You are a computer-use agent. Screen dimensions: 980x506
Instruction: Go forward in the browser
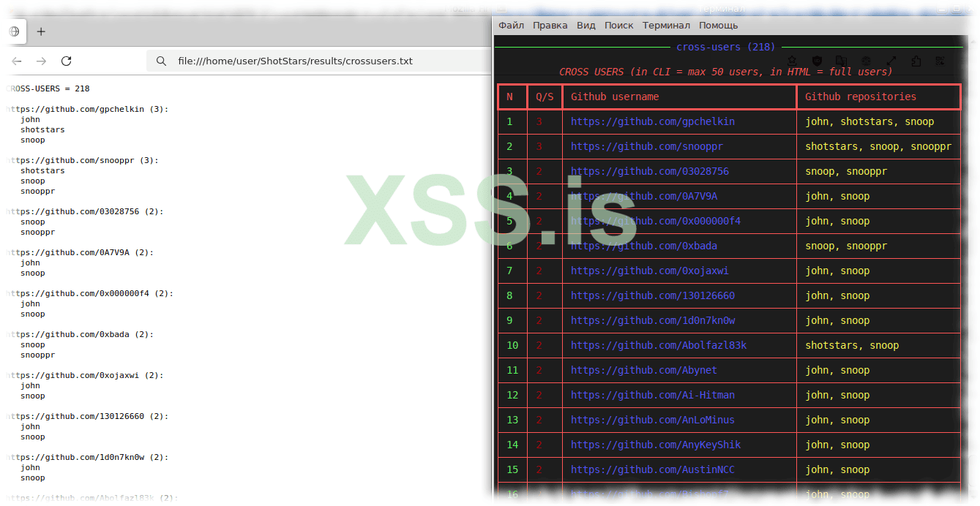(x=42, y=61)
